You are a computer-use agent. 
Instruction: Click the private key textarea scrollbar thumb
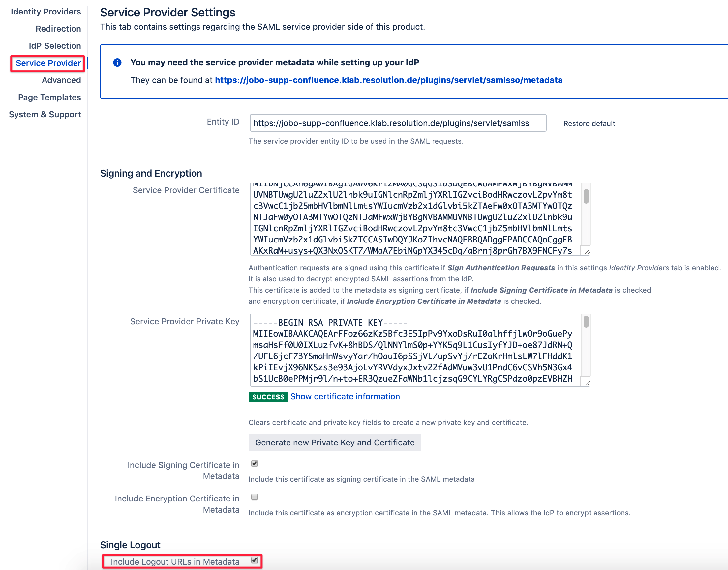(586, 322)
